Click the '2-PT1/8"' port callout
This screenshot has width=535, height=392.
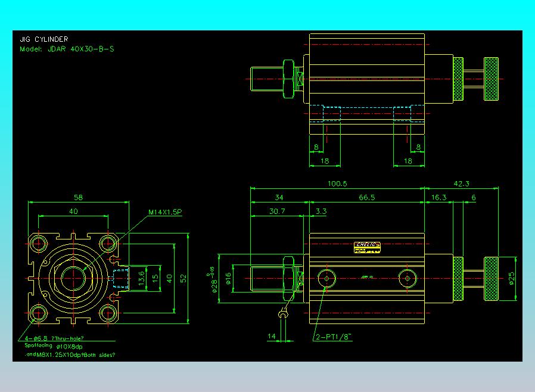334,337
